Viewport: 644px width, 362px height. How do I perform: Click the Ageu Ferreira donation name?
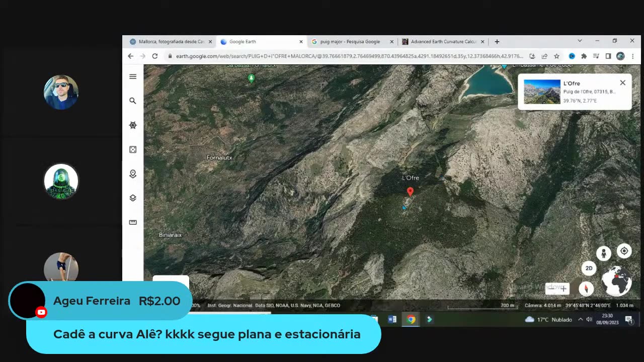tap(92, 301)
